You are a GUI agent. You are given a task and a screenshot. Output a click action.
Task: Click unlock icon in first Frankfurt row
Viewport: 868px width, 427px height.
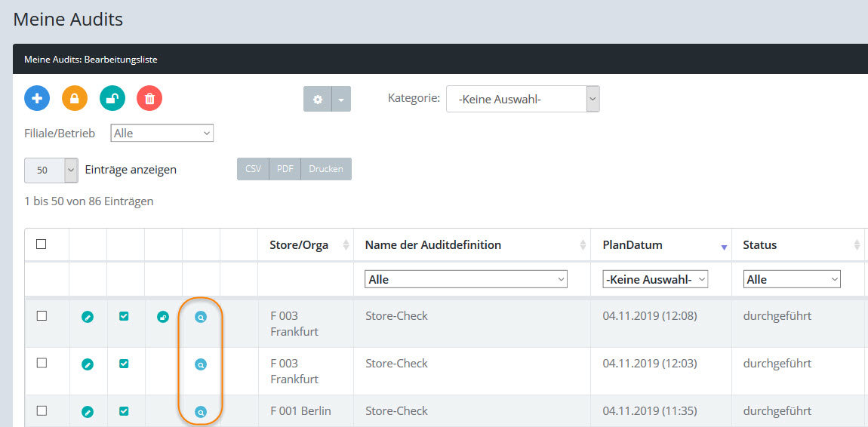[x=163, y=318]
